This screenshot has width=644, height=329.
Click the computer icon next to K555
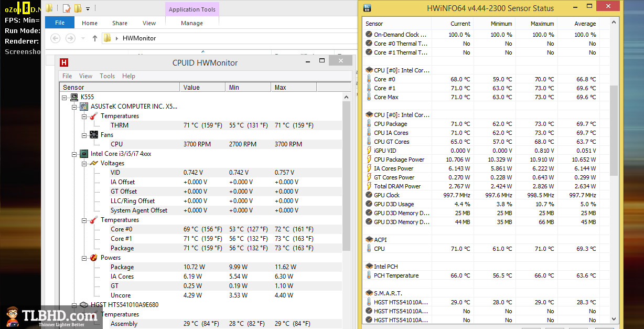point(75,97)
